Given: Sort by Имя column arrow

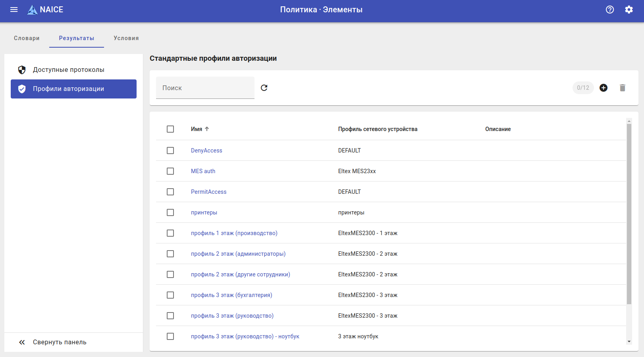Looking at the screenshot, I should (x=207, y=129).
